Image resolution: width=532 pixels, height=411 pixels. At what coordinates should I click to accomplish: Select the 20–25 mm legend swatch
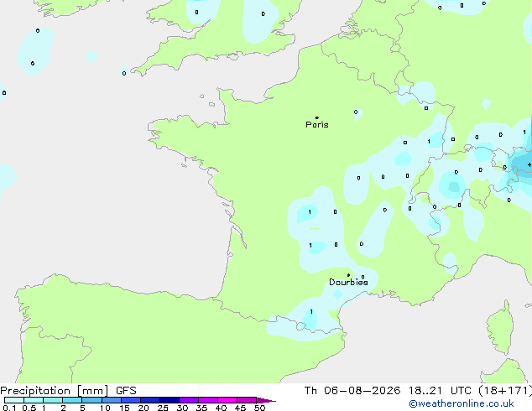tap(150, 400)
